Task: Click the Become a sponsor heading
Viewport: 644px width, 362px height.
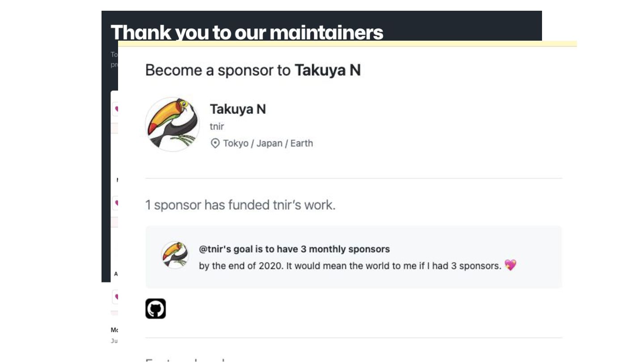Action: 253,70
